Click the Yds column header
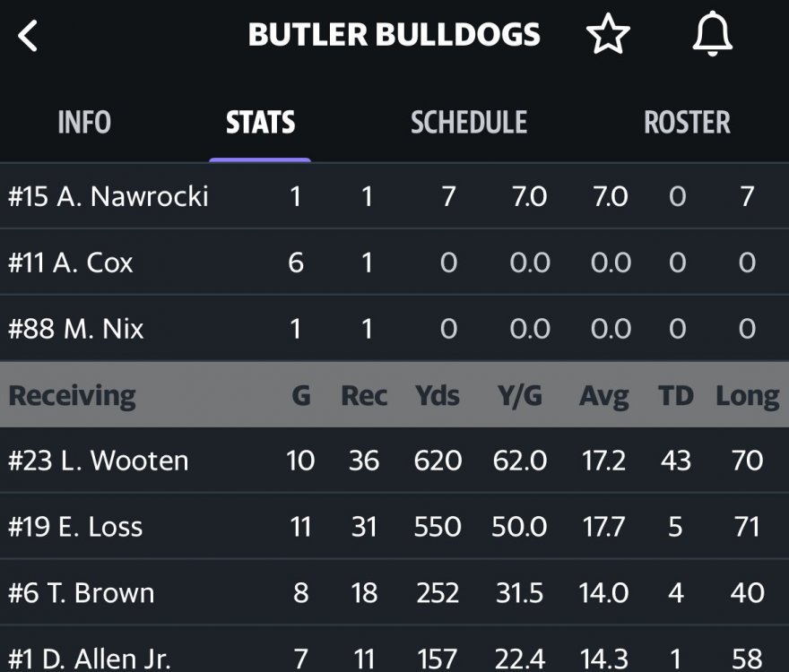 pyautogui.click(x=437, y=395)
